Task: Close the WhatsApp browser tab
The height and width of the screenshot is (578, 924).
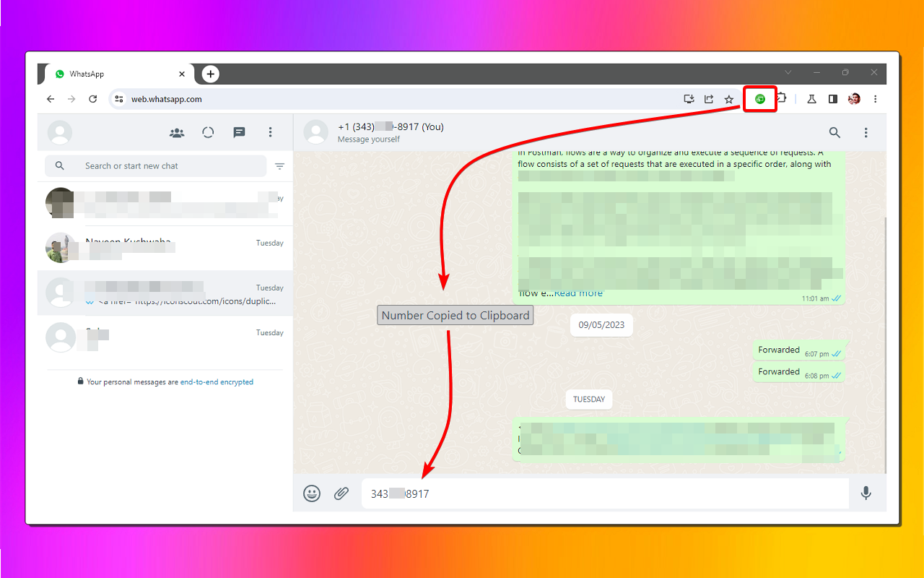Action: coord(182,74)
